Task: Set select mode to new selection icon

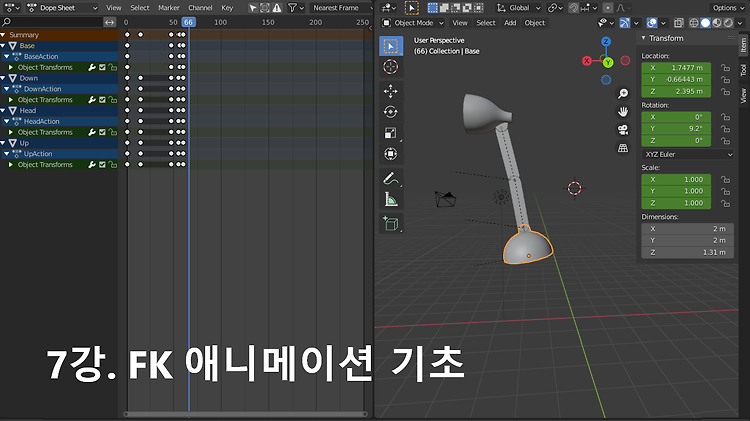Action: (432, 8)
